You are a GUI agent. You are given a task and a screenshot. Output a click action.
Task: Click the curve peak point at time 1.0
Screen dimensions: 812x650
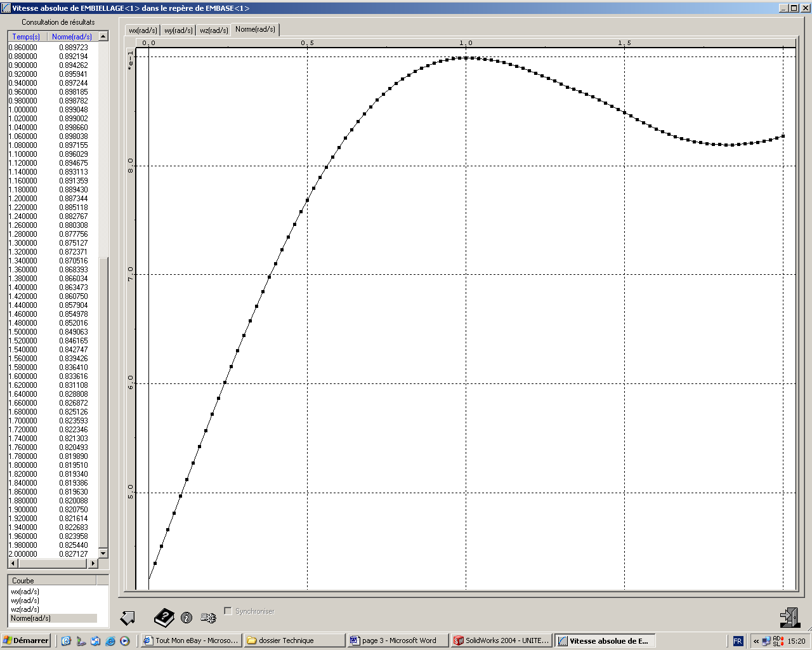coord(466,58)
